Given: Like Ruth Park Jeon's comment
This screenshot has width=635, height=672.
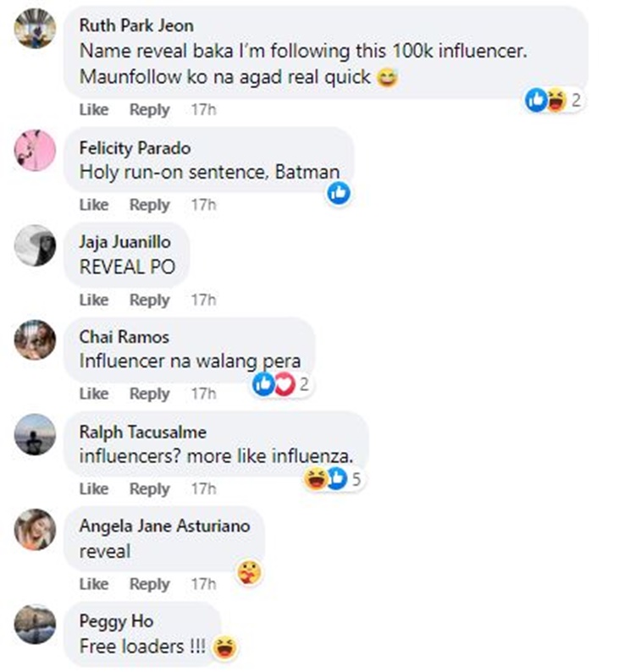Looking at the screenshot, I should 94,110.
